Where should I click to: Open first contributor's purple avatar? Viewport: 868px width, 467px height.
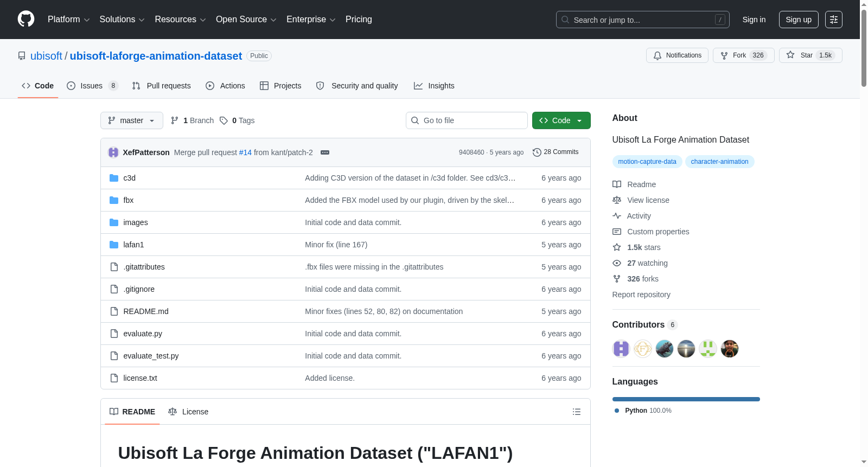[x=621, y=349]
